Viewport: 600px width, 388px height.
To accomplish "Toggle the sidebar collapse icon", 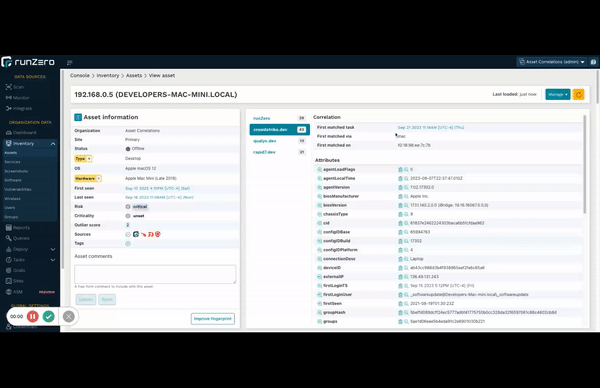I will (69, 62).
